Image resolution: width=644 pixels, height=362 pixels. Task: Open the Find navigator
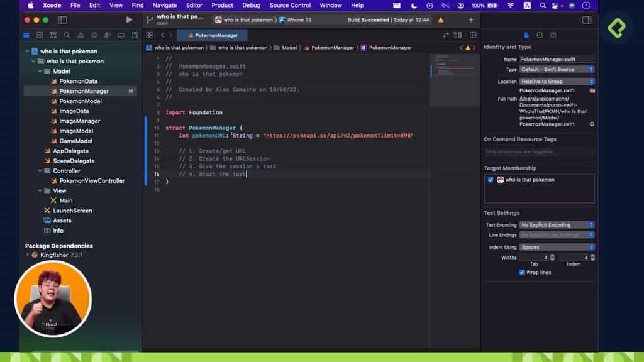point(67,35)
